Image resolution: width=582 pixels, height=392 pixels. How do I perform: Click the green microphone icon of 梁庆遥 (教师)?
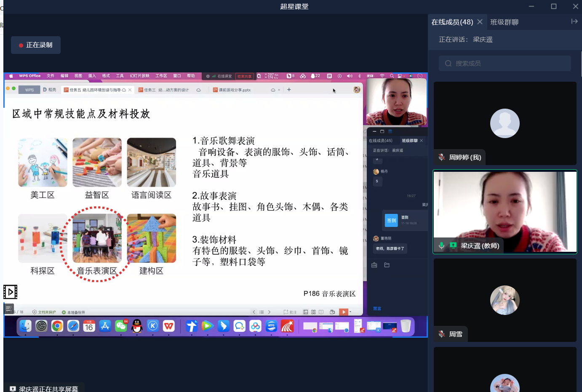(x=441, y=245)
